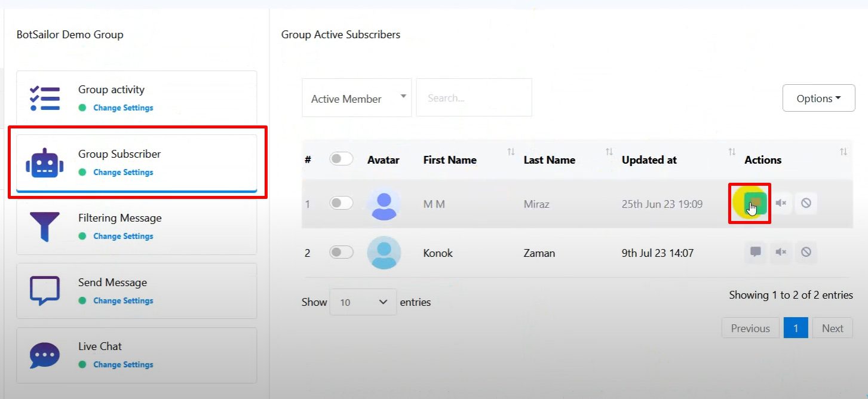Click the Group activity checklist icon
Screen dimensions: 868x399
click(45, 99)
